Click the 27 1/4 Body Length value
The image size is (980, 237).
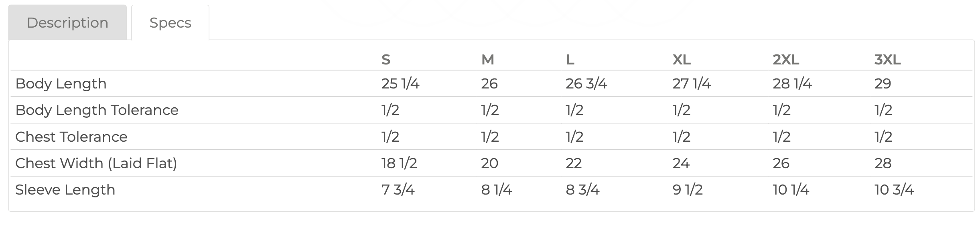tap(692, 84)
